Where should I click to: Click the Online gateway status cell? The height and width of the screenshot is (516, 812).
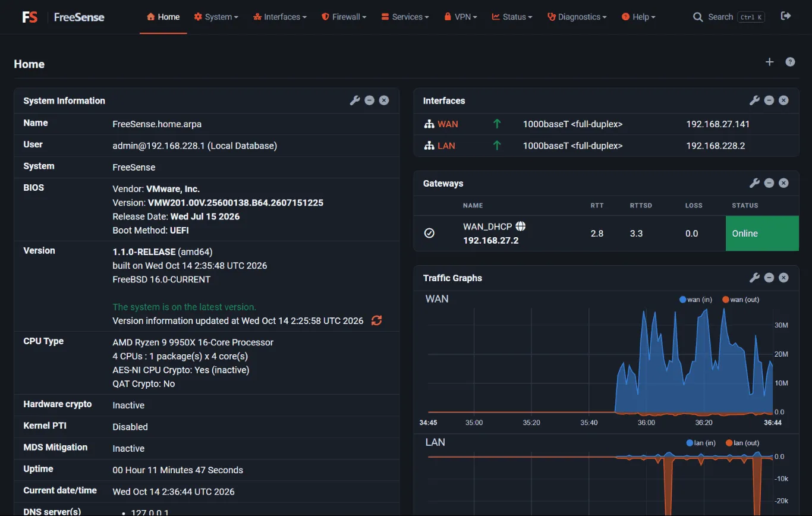[x=762, y=233]
